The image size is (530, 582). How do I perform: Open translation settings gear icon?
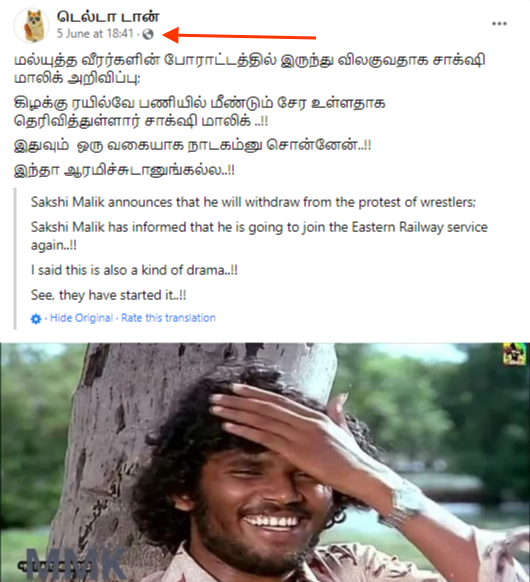coord(36,319)
